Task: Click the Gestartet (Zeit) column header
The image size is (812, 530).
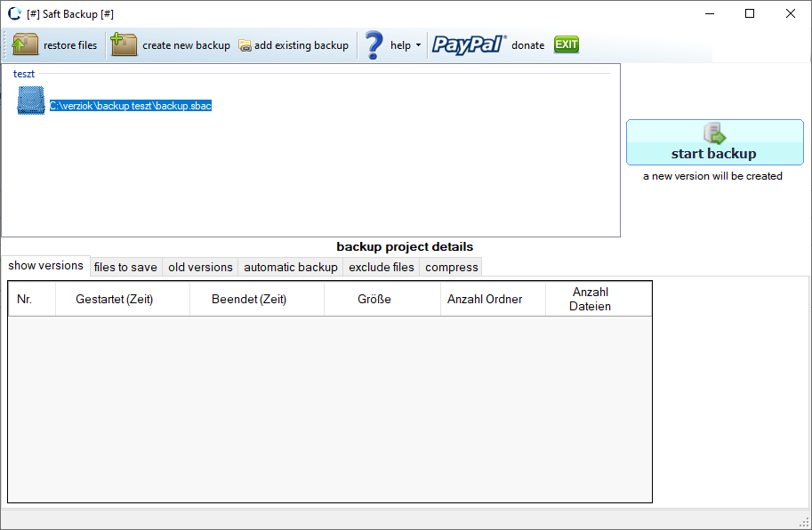Action: 115,300
